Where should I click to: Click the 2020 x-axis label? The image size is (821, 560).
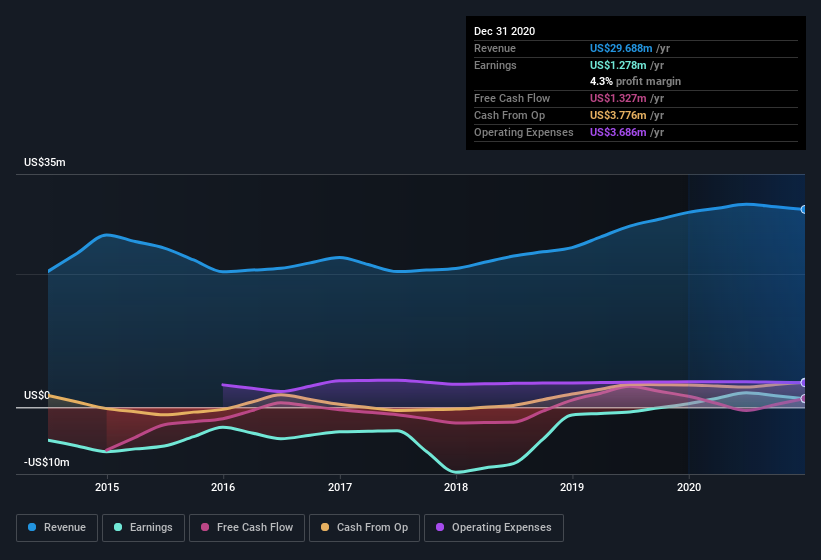[x=689, y=487]
